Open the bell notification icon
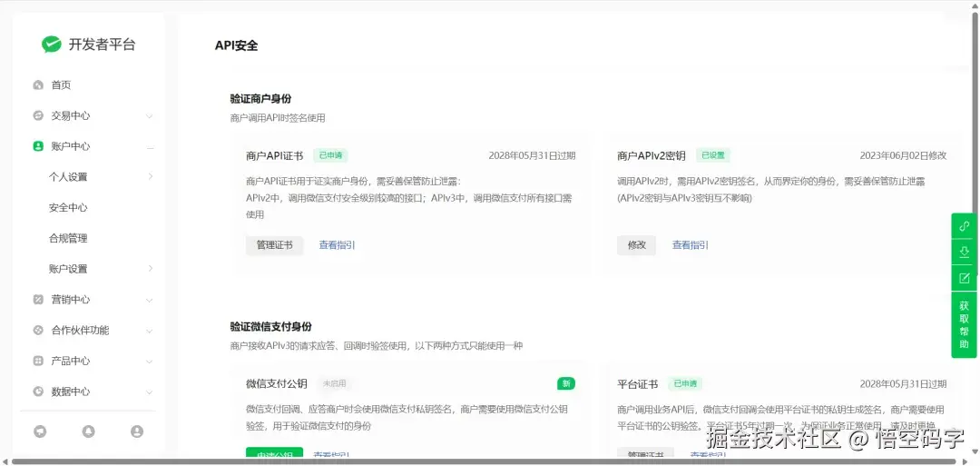Image resolution: width=980 pixels, height=466 pixels. (x=89, y=431)
